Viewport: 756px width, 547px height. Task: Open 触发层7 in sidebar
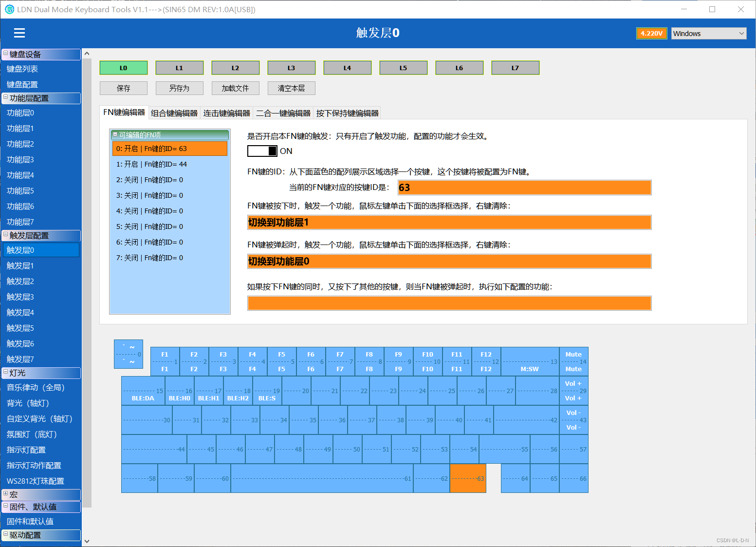[41, 359]
